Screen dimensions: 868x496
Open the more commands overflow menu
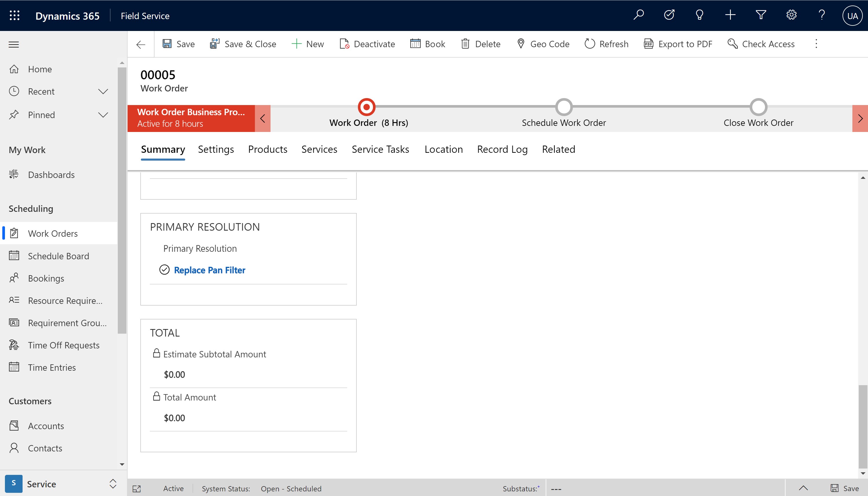pyautogui.click(x=816, y=44)
